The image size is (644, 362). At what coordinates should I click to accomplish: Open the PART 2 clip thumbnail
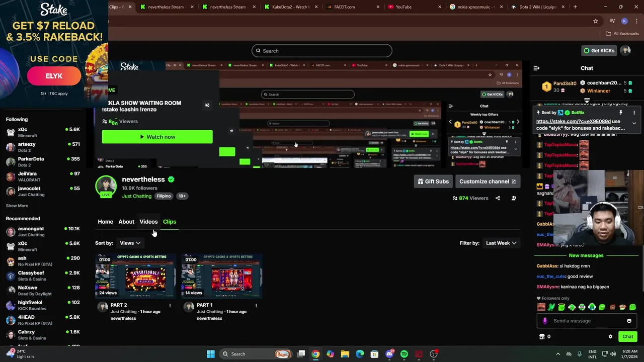136,276
